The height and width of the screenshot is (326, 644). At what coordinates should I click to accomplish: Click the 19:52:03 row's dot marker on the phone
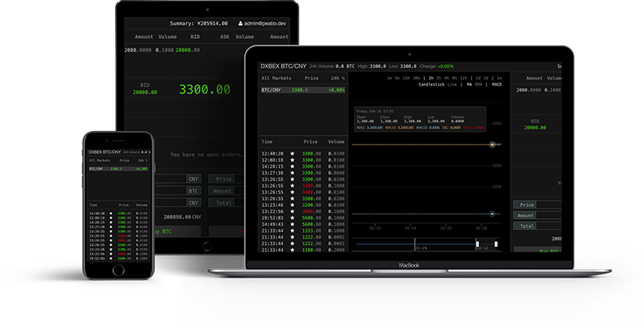tap(110, 259)
